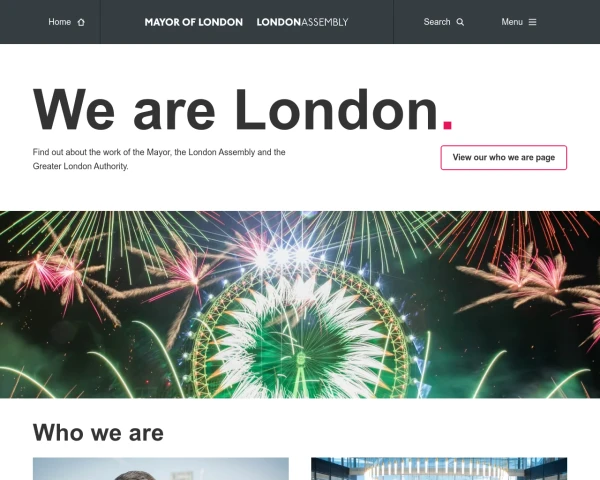Open the hamburger menu icon
This screenshot has height=480, width=600.
[532, 22]
